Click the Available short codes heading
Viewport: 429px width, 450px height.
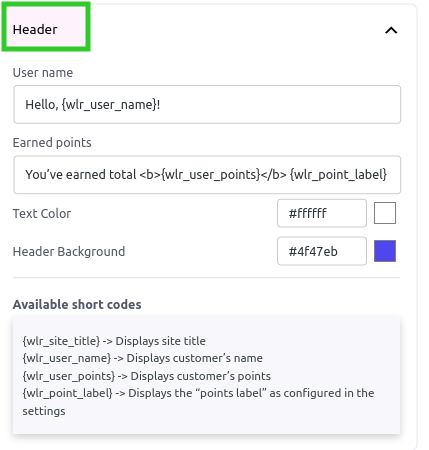click(x=77, y=304)
